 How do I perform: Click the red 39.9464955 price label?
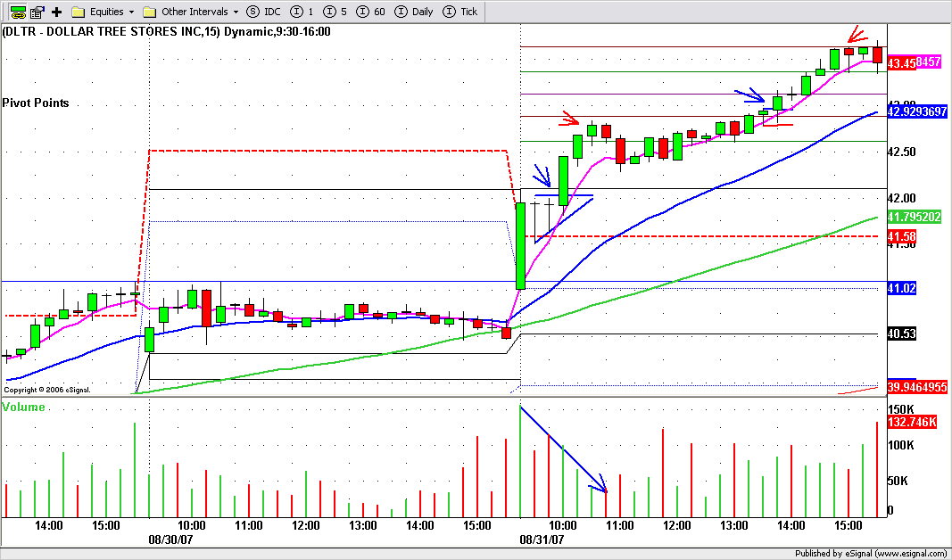coord(917,387)
